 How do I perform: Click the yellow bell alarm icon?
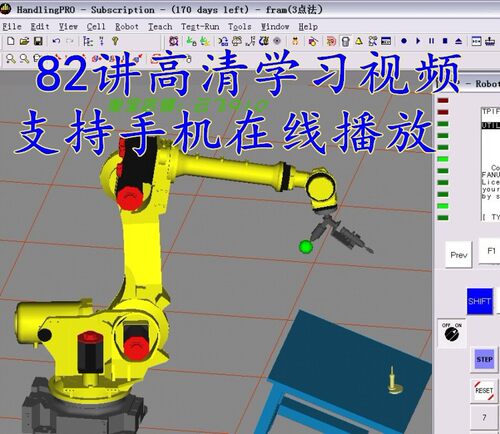(x=359, y=41)
